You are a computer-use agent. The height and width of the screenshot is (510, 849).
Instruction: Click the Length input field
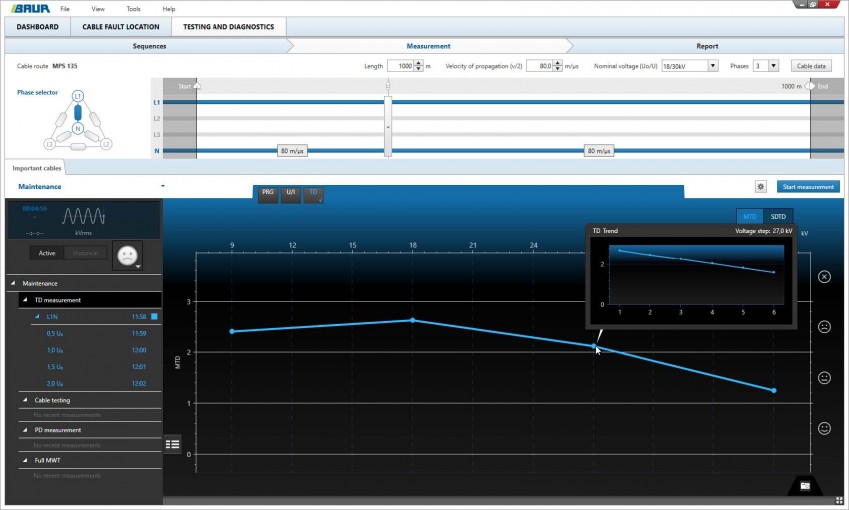pyautogui.click(x=400, y=66)
